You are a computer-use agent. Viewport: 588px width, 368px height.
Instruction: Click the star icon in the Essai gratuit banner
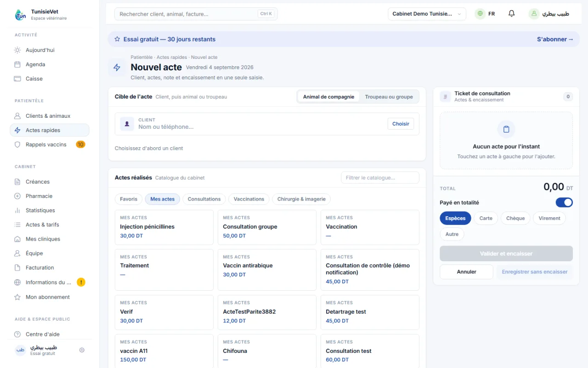click(x=117, y=39)
